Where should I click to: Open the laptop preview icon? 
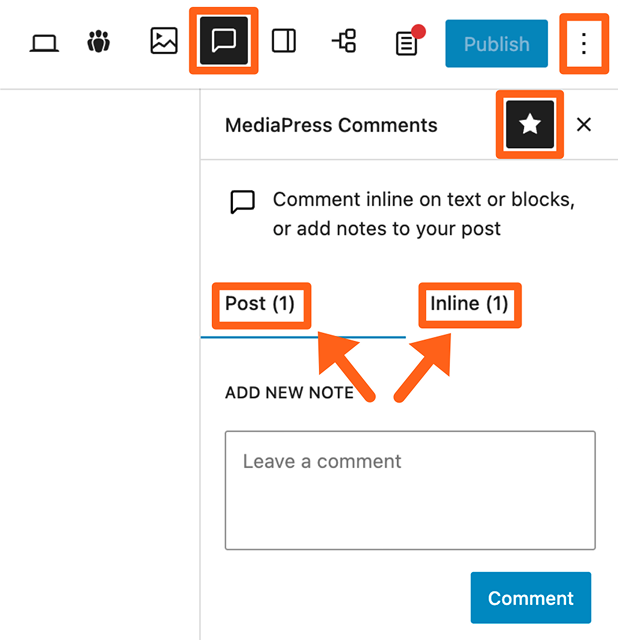coord(44,43)
